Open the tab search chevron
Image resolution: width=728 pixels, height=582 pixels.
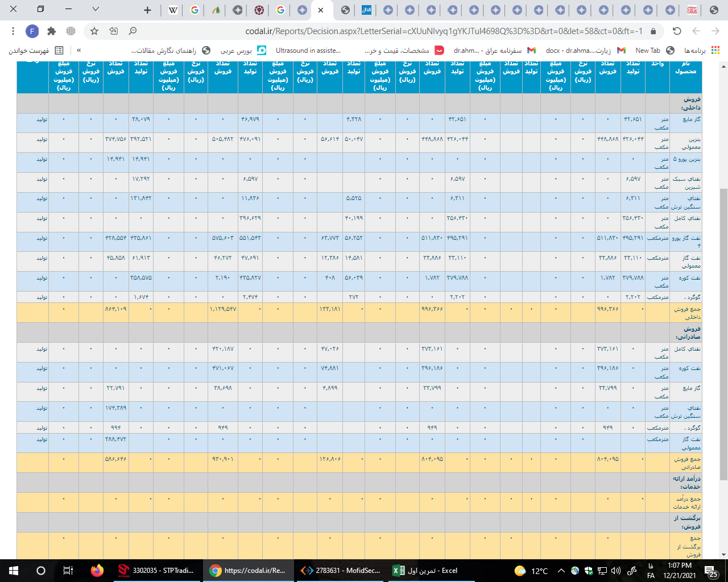(96, 9)
